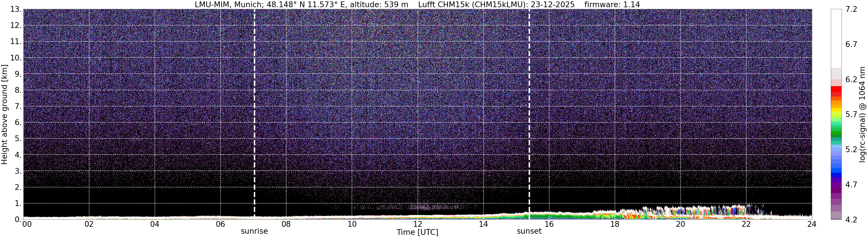Click the '18' time axis tick label
The image size is (868, 238).
pos(614,224)
